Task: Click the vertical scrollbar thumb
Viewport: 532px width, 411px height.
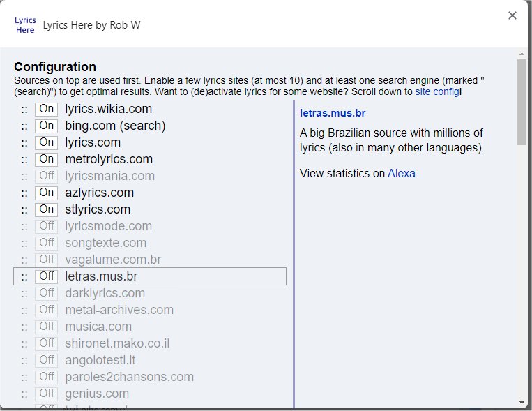Action: coord(522,101)
